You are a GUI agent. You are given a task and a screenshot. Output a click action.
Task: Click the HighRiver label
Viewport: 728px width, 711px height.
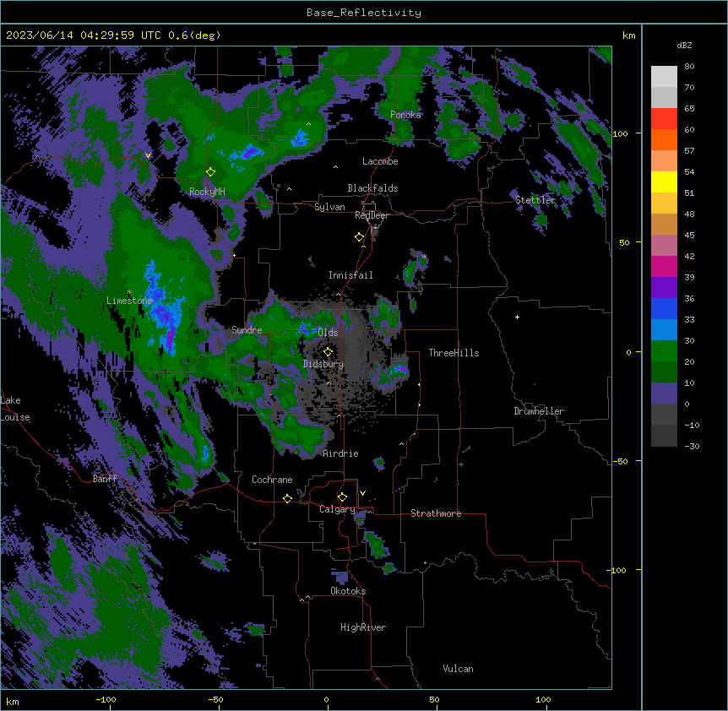pos(363,627)
